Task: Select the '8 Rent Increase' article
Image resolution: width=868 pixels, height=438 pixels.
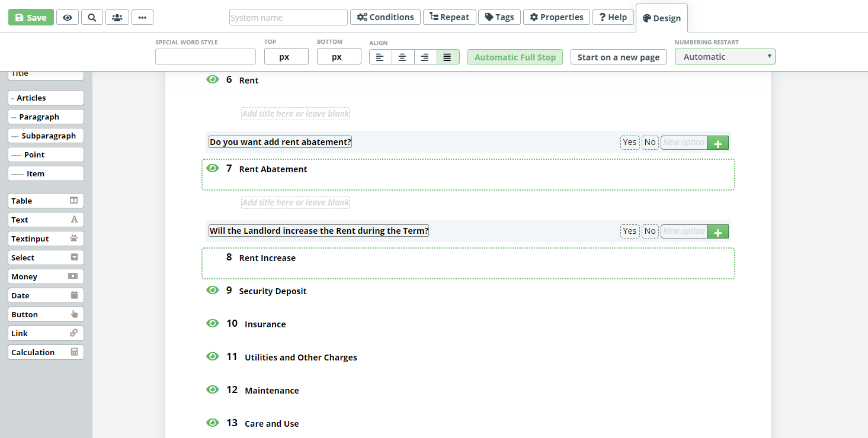Action: click(468, 263)
